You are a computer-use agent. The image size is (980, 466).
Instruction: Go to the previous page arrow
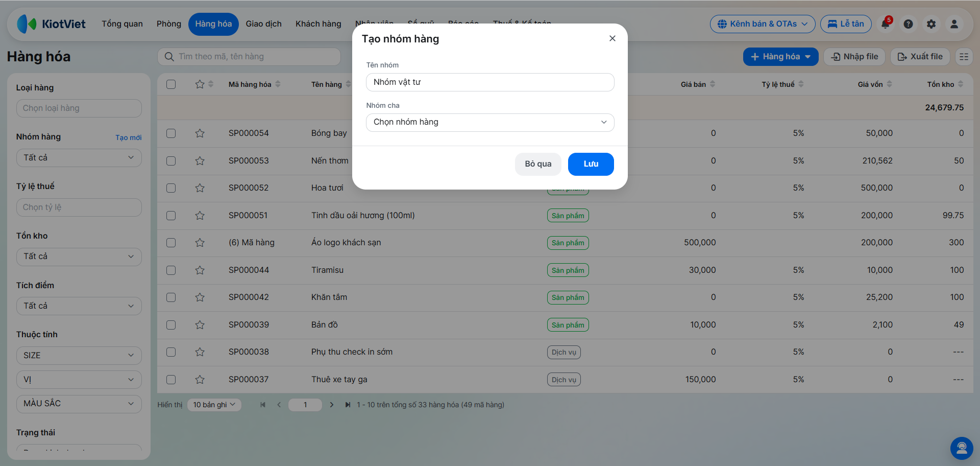(279, 405)
